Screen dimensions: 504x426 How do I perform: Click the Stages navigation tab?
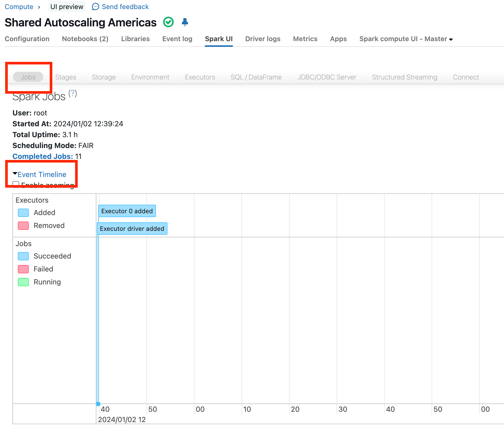pos(65,77)
